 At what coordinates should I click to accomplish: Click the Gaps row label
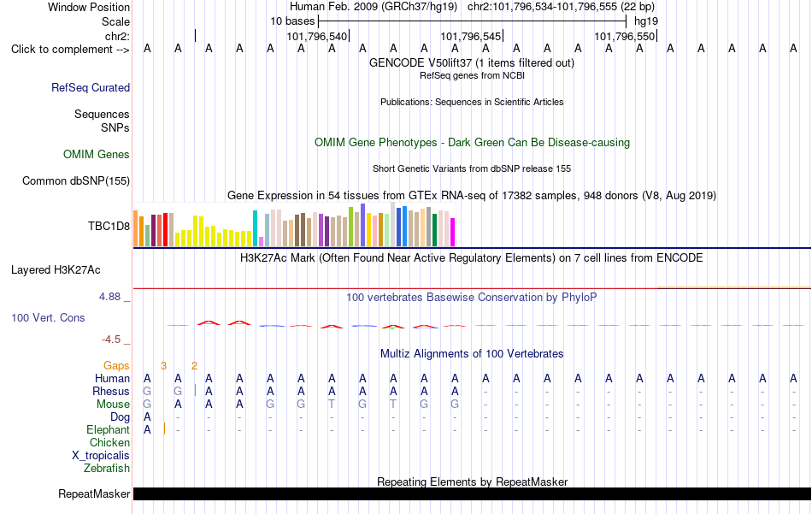click(116, 366)
